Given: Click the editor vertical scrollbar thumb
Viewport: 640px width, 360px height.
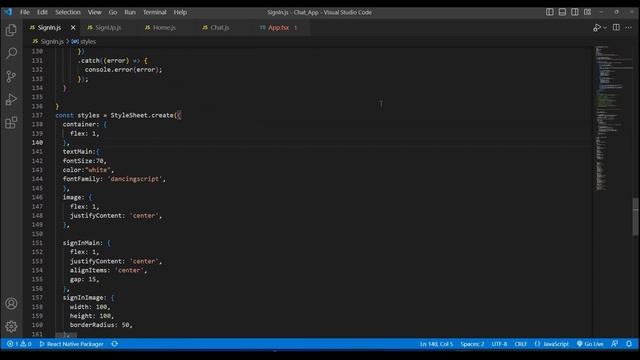Looking at the screenshot, I should (636, 216).
